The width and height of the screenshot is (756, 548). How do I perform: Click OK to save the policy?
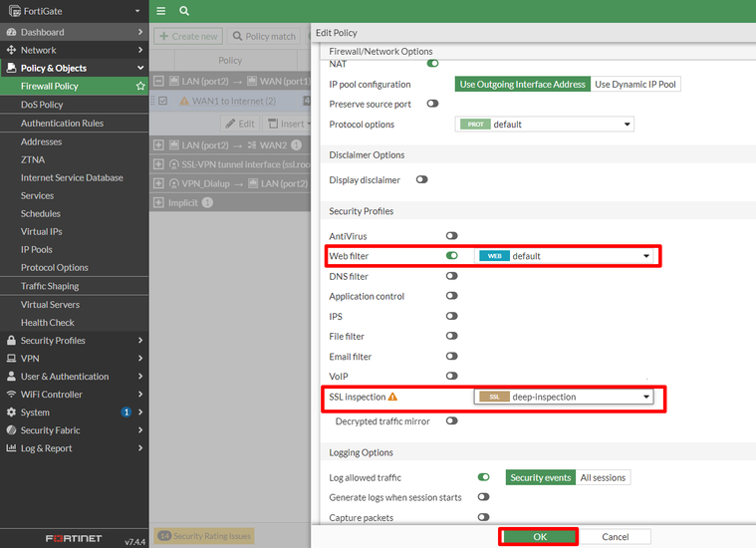pos(539,536)
